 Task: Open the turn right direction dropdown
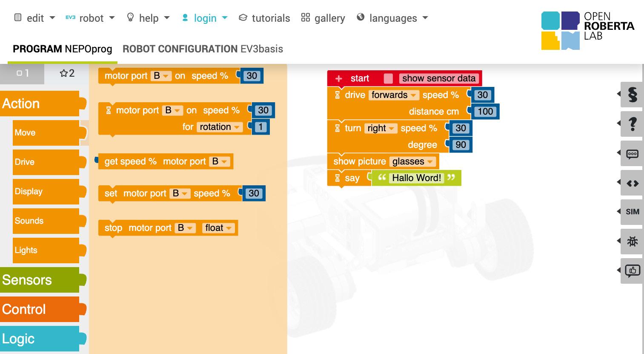(381, 128)
